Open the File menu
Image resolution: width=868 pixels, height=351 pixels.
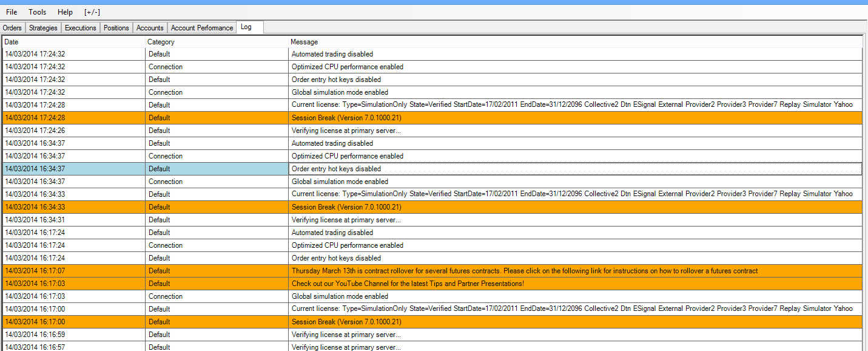coord(12,12)
